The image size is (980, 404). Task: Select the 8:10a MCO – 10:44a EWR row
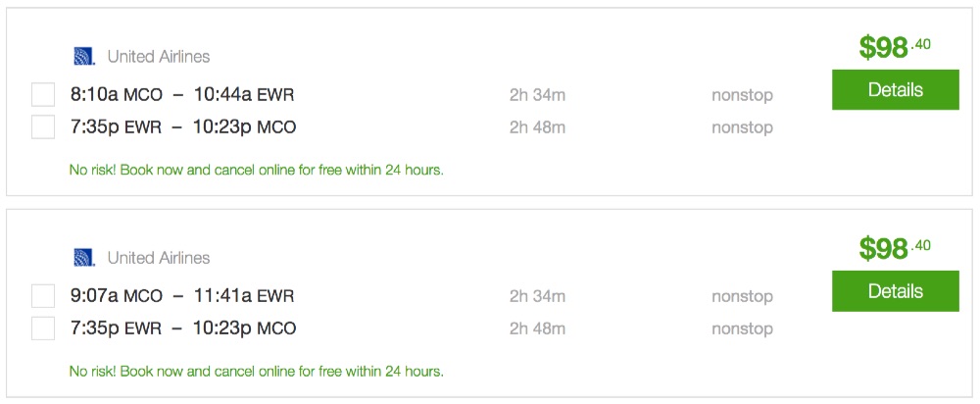pyautogui.click(x=182, y=95)
